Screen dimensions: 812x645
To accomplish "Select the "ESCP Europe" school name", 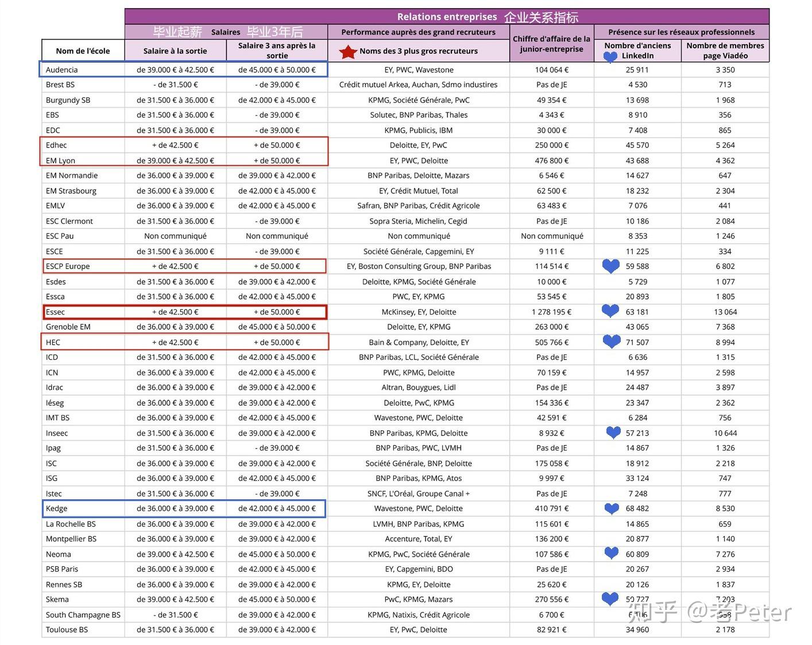I will coord(68,266).
